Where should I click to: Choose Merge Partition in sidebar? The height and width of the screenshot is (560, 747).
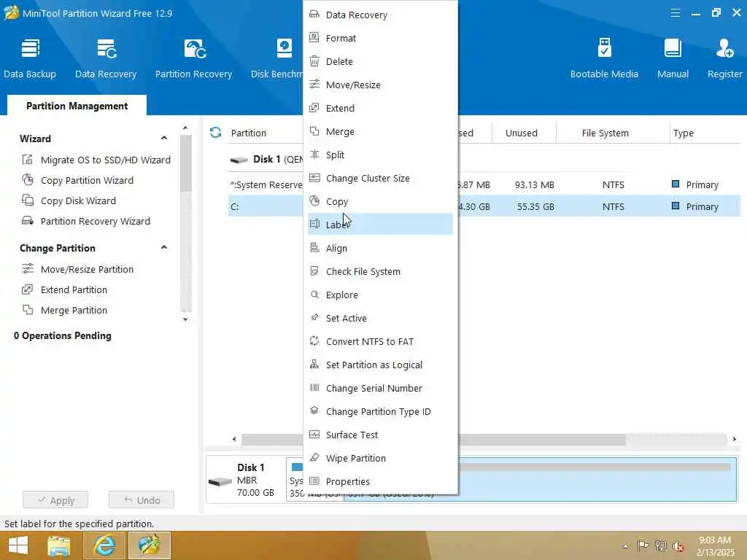click(x=64, y=311)
